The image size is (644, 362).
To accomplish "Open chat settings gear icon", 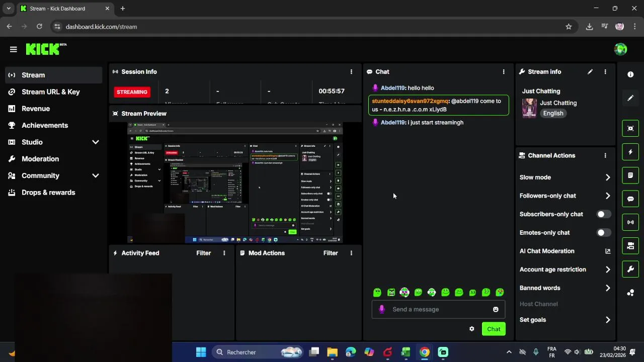I will click(472, 329).
